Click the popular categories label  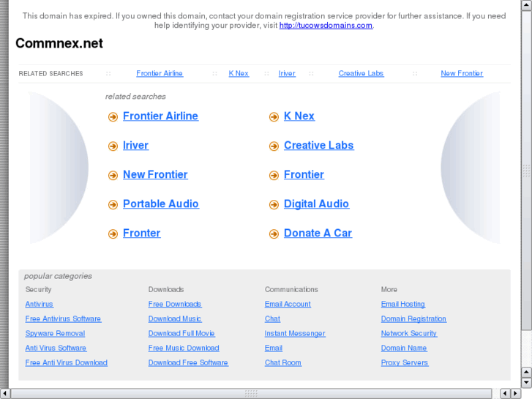point(58,276)
